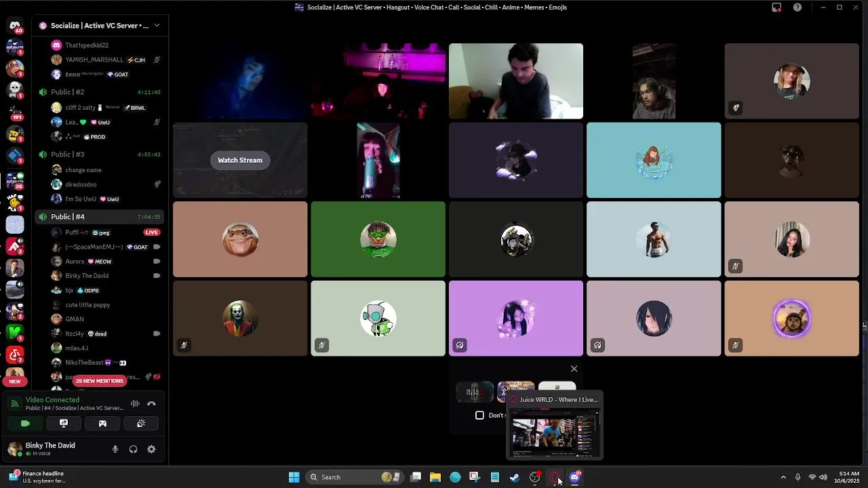Open the Video Connected status link
The width and height of the screenshot is (868, 488).
point(52,400)
